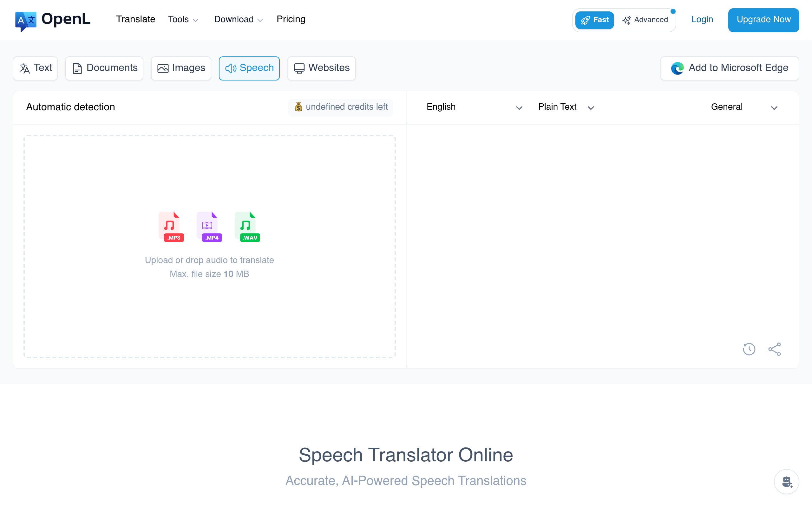812x507 pixels.
Task: Switch to Fast translation mode
Action: [594, 20]
